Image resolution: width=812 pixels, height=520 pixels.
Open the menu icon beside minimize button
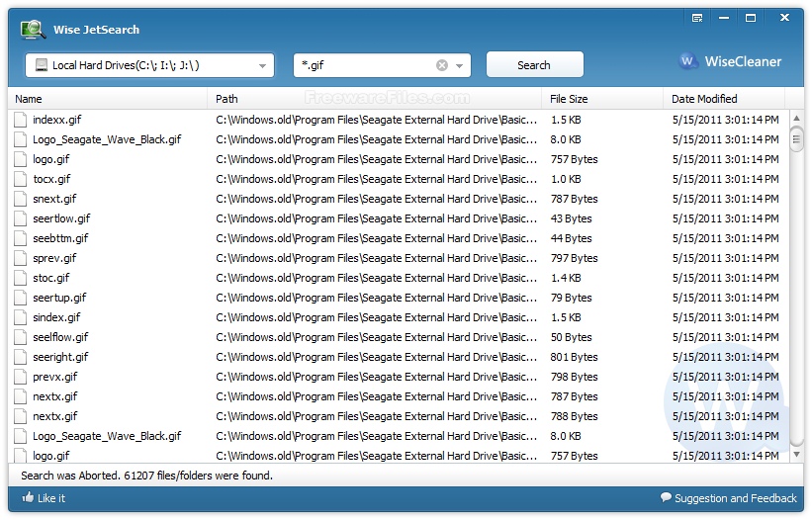click(697, 18)
